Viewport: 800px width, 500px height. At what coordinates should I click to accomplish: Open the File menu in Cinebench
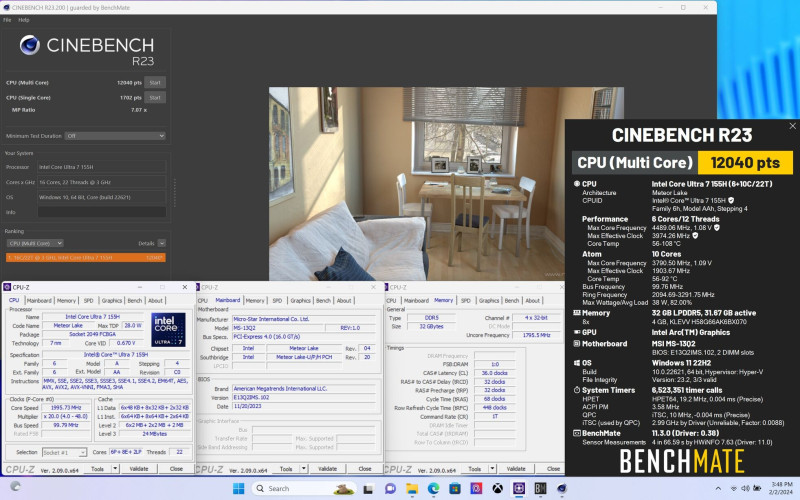7,20
